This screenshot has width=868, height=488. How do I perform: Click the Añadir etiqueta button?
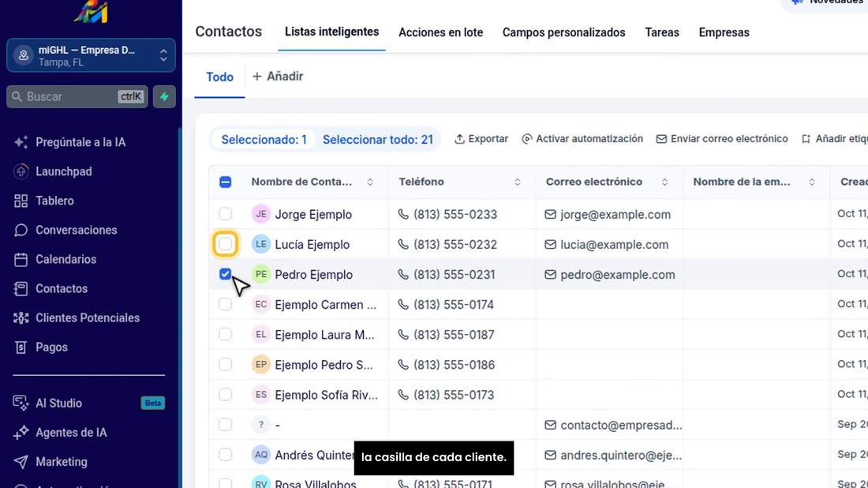click(835, 139)
